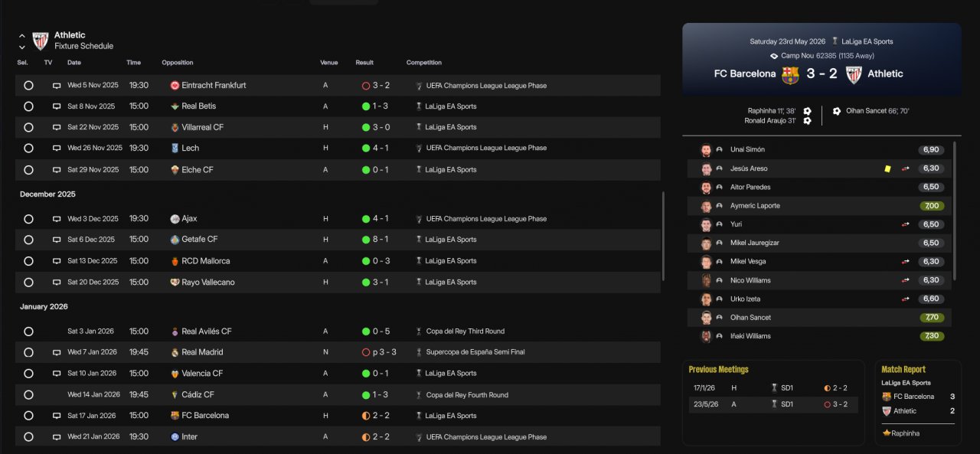Click the Inter club badge in the fixture list
Image resolution: width=980 pixels, height=454 pixels.
click(x=175, y=436)
